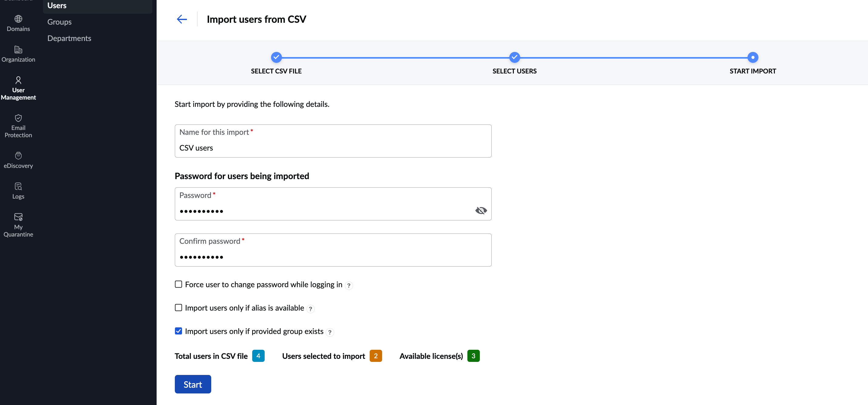
Task: Click help icon beside group exists option
Action: coord(330,332)
